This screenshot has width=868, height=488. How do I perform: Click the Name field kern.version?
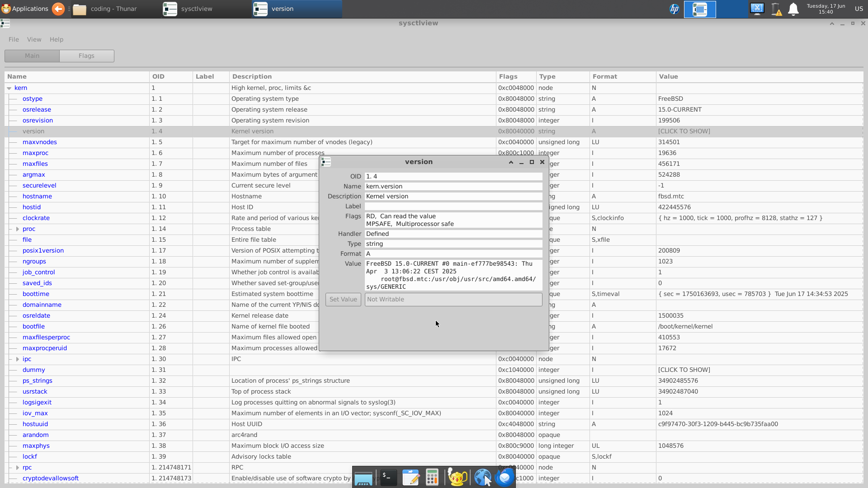(453, 186)
